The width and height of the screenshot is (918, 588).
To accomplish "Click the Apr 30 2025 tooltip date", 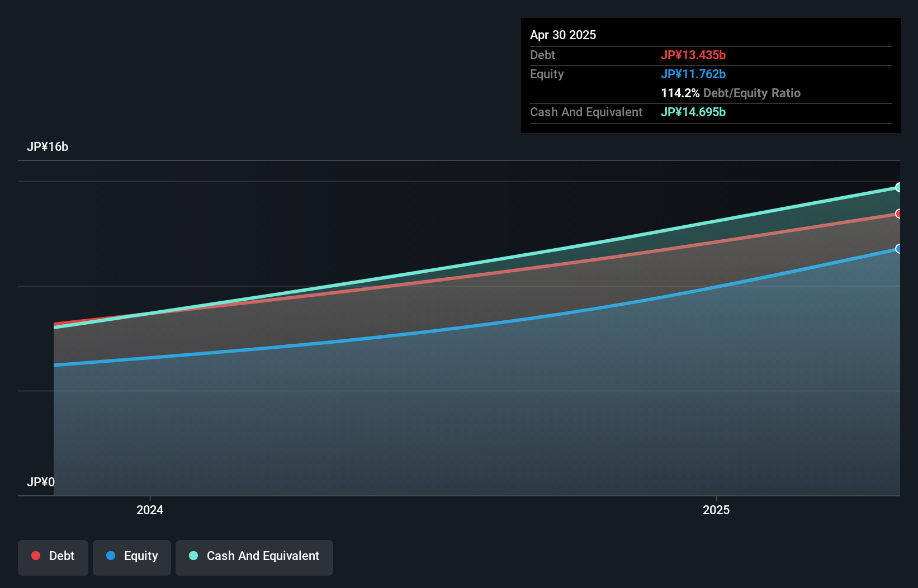I will tap(563, 35).
